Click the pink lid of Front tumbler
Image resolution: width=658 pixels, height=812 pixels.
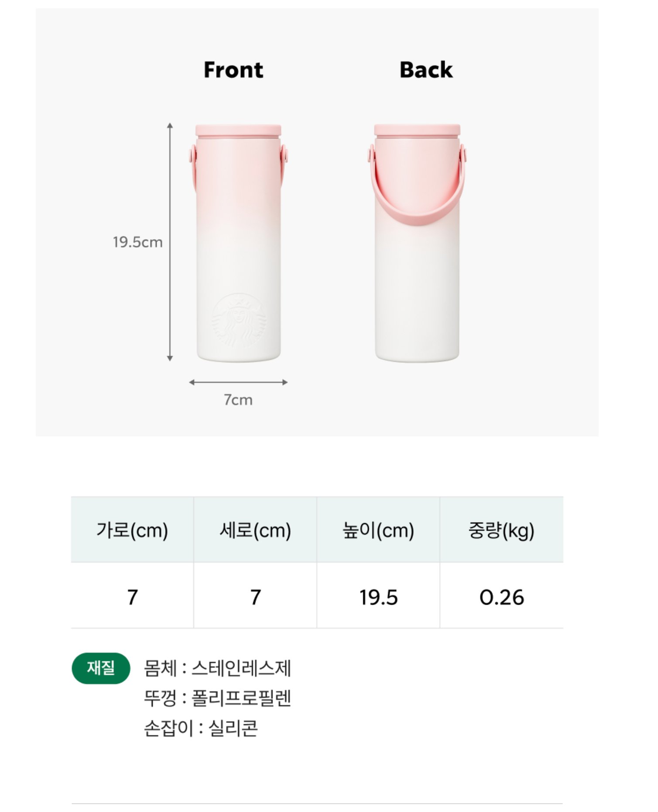(238, 130)
